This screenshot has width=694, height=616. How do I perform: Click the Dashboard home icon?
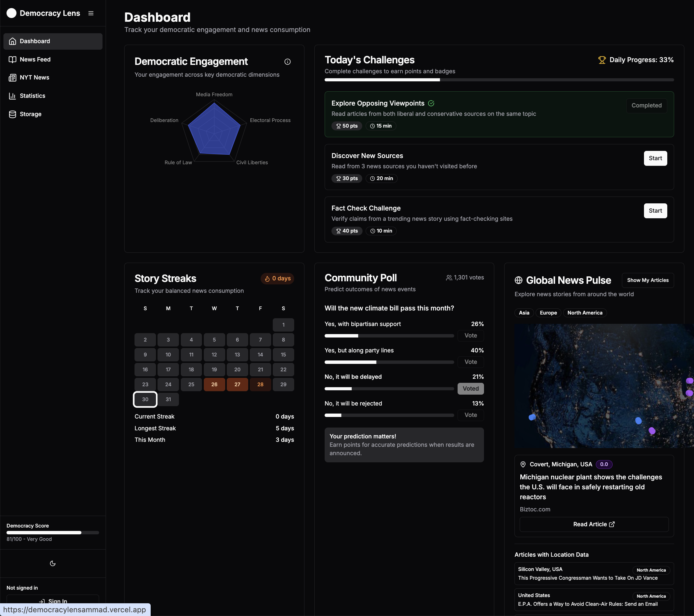(12, 41)
